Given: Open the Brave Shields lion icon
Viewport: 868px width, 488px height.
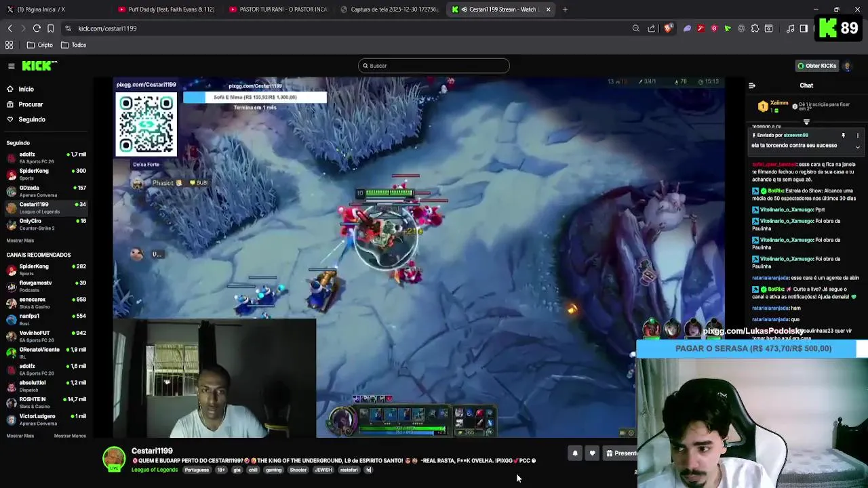Looking at the screenshot, I should 668,28.
